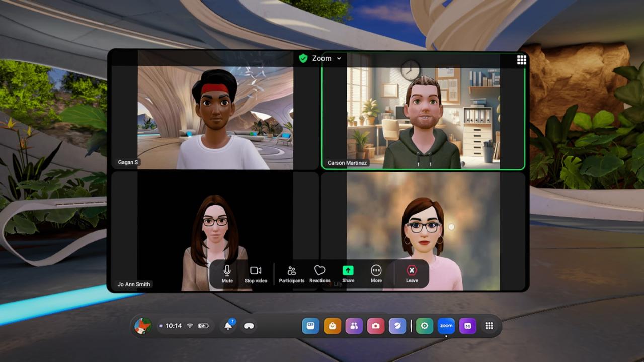Open the Zoom app from the dock
The height and width of the screenshot is (362, 644).
(446, 326)
